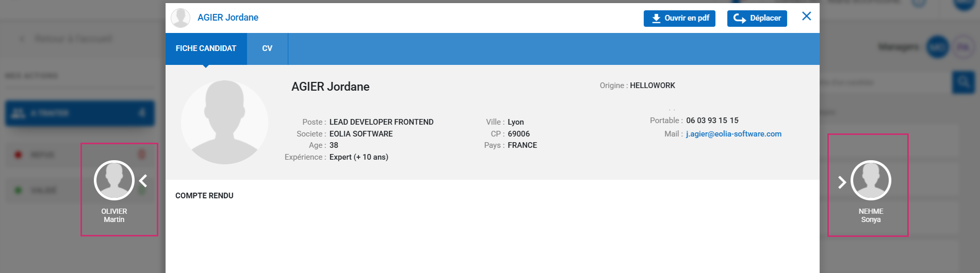Click the blurred magnifier search button
This screenshot has width=980, height=273.
point(962,82)
